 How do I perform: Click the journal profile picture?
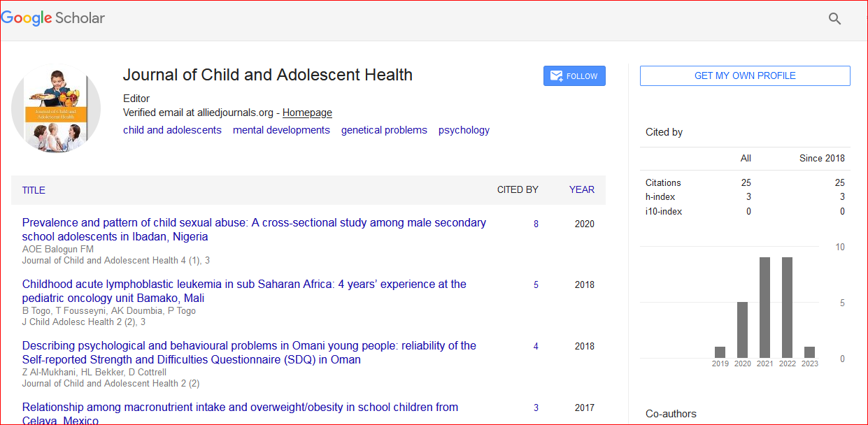tap(56, 108)
